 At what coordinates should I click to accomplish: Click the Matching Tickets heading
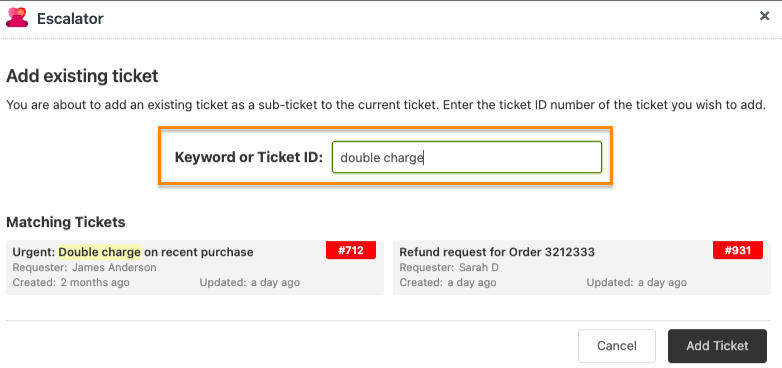coord(65,222)
